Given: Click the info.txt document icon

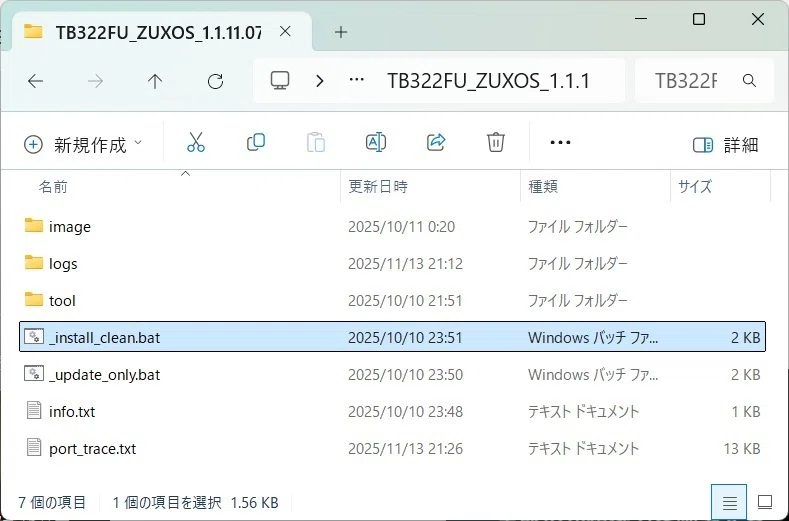Looking at the screenshot, I should click(x=34, y=410).
